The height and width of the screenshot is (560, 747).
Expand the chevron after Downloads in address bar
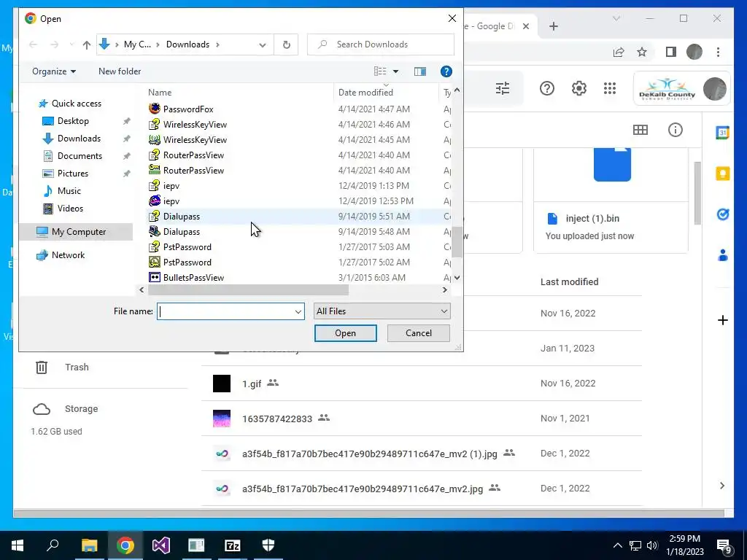pyautogui.click(x=217, y=44)
